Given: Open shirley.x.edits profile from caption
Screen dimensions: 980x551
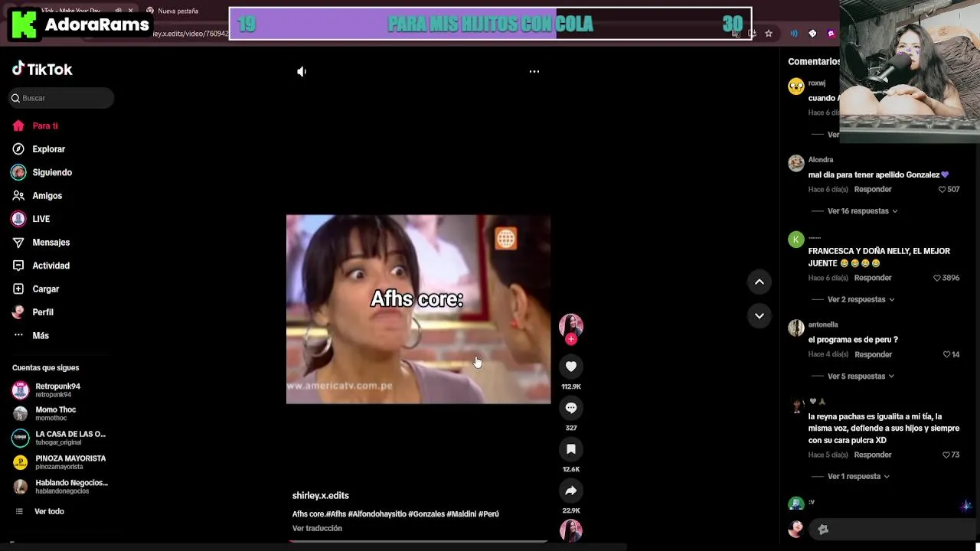Looking at the screenshot, I should point(321,496).
